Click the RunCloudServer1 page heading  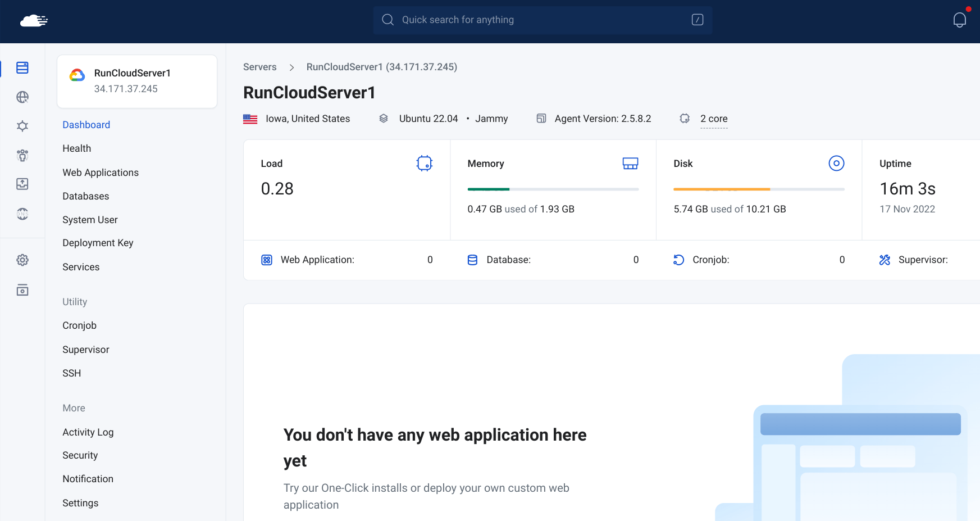coord(309,93)
